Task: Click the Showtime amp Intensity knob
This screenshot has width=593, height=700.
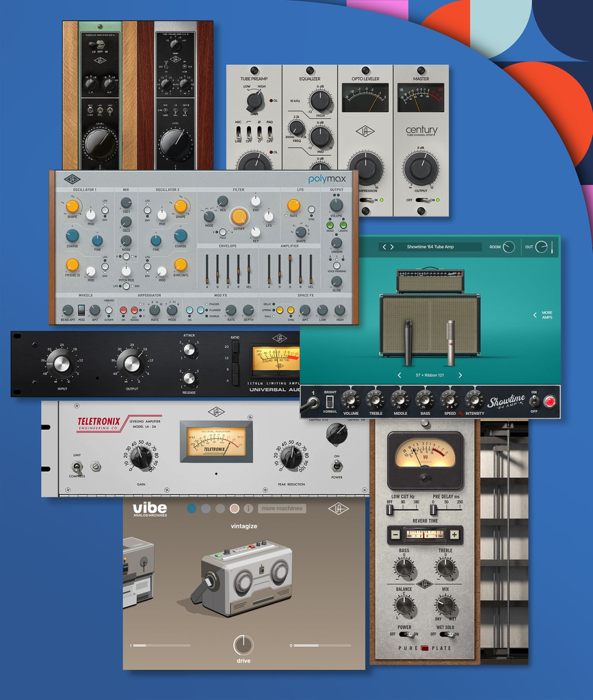Action: pyautogui.click(x=474, y=399)
